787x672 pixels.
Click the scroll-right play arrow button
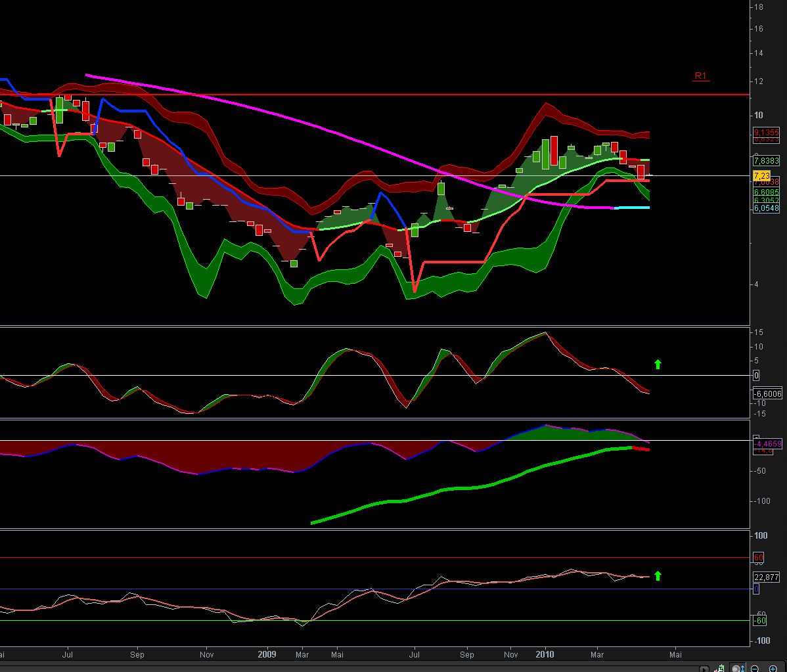click(704, 669)
